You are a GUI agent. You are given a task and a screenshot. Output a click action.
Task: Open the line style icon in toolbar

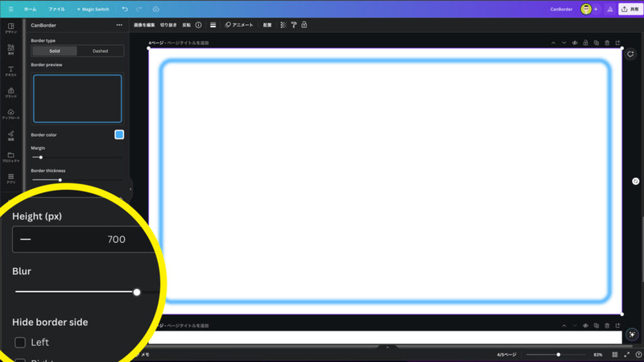pyautogui.click(x=213, y=25)
